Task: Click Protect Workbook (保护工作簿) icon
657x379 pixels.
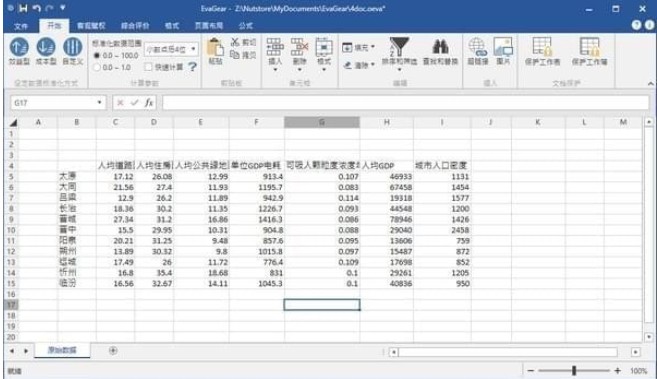Action: point(590,47)
